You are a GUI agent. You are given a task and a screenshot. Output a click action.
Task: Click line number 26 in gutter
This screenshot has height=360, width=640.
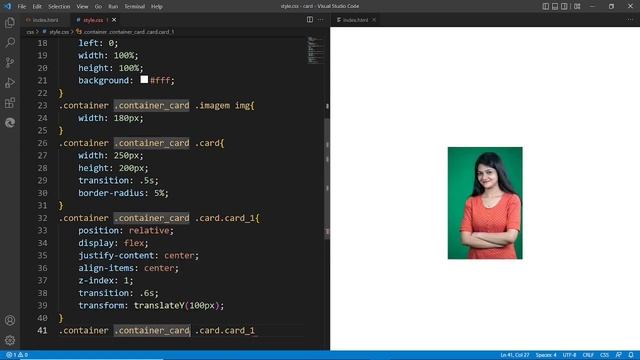42,143
